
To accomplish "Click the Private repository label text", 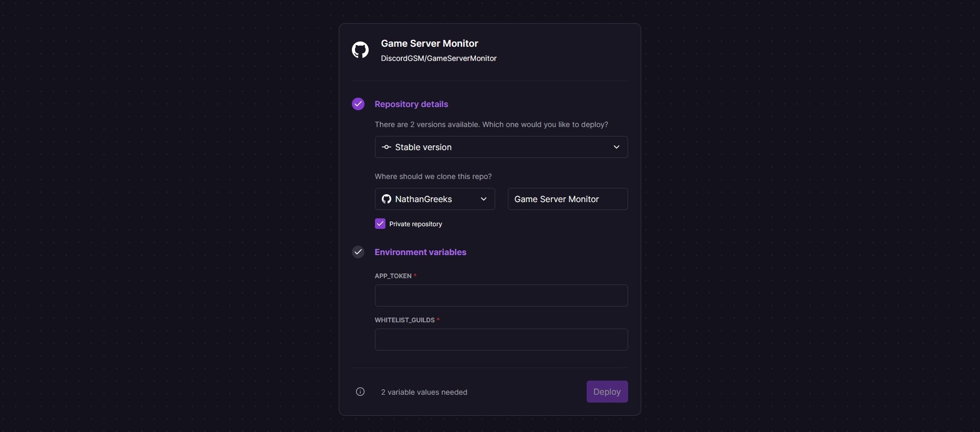I will [x=415, y=224].
